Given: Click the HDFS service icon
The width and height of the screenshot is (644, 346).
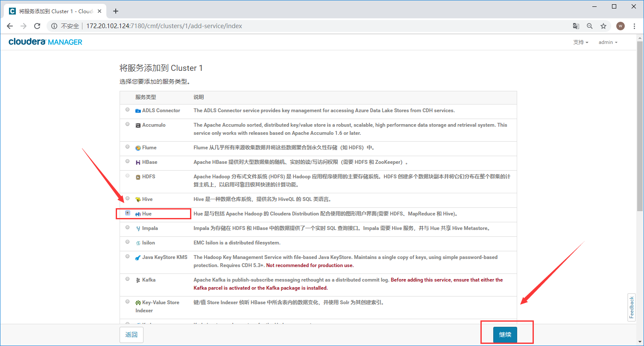Looking at the screenshot, I should [138, 177].
